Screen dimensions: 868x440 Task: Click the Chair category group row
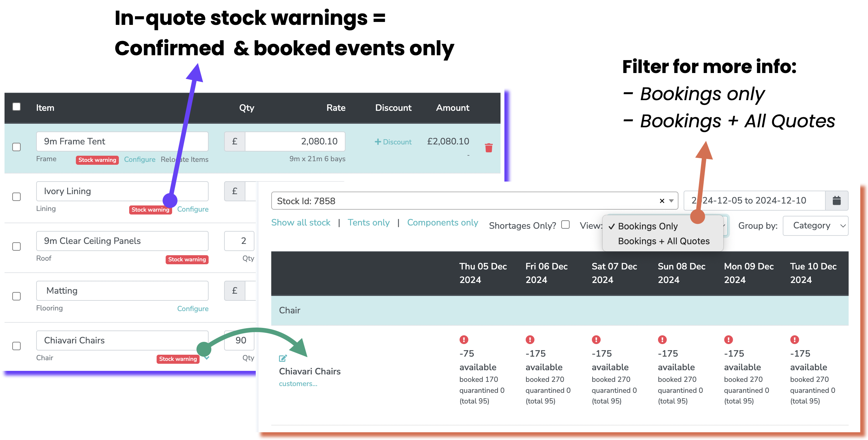[x=559, y=310]
